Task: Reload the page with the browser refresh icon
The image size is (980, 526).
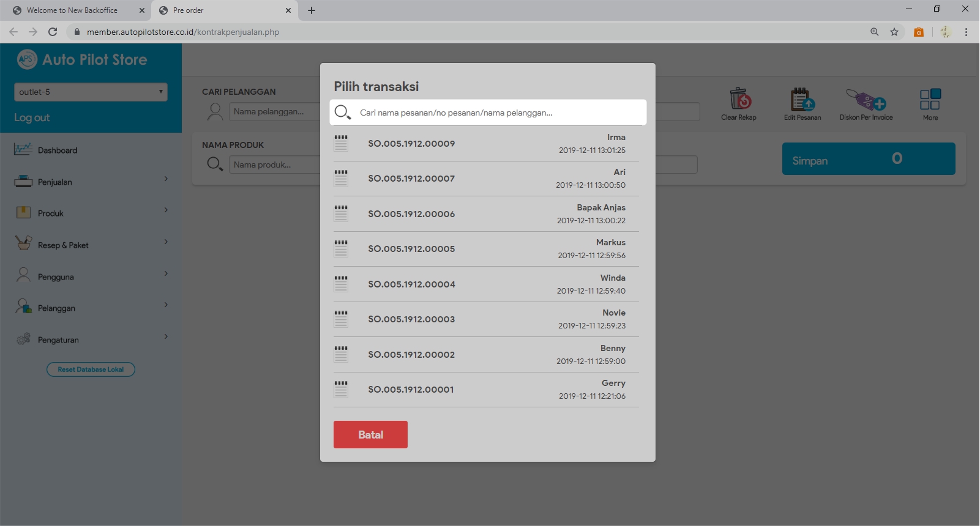Action: (53, 32)
